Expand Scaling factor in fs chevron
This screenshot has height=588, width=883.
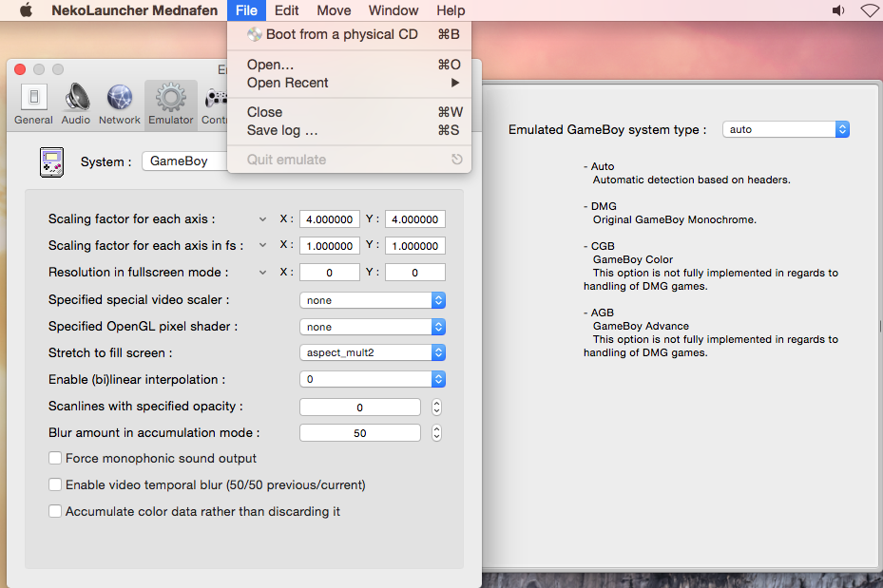262,245
